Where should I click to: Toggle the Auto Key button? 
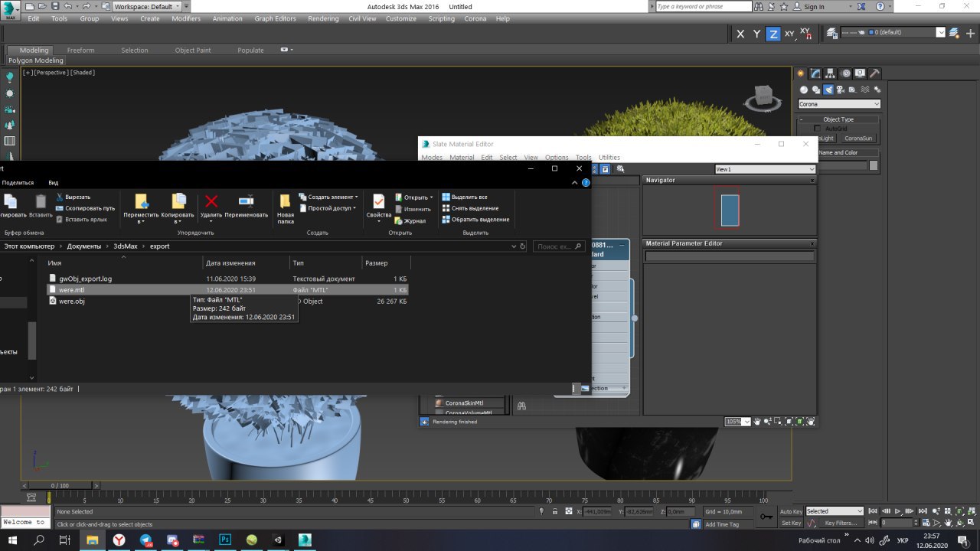point(791,511)
